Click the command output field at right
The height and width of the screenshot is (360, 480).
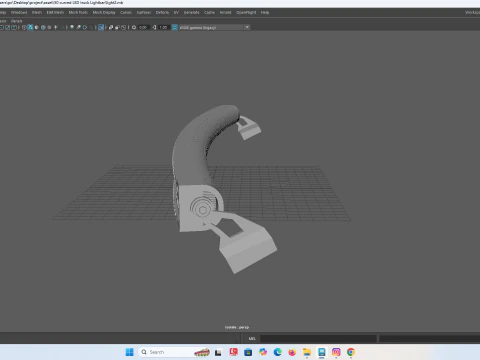point(429,338)
